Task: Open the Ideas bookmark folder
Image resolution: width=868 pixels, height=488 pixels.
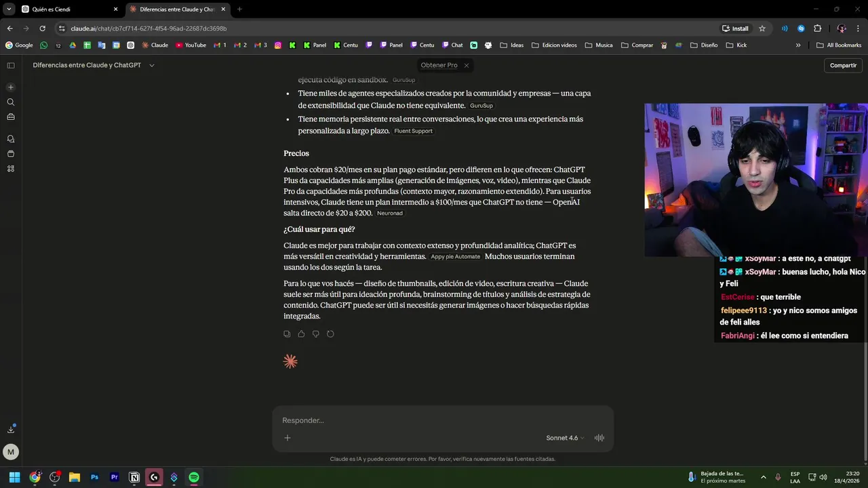Action: pyautogui.click(x=512, y=45)
